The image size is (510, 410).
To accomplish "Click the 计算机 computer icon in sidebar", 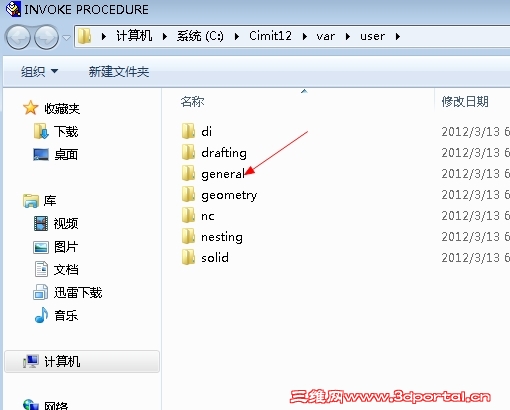I will (x=31, y=361).
